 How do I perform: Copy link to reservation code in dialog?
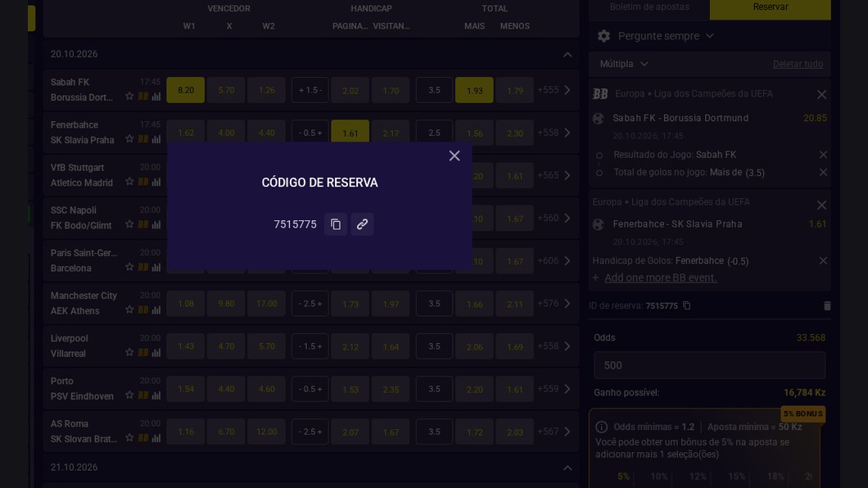362,224
